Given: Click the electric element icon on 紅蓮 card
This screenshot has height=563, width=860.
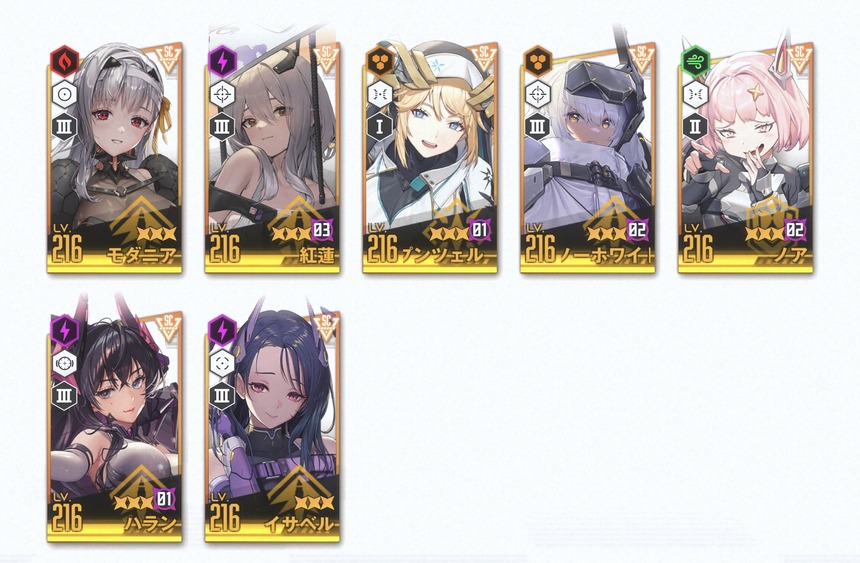Looking at the screenshot, I should pos(222,61).
